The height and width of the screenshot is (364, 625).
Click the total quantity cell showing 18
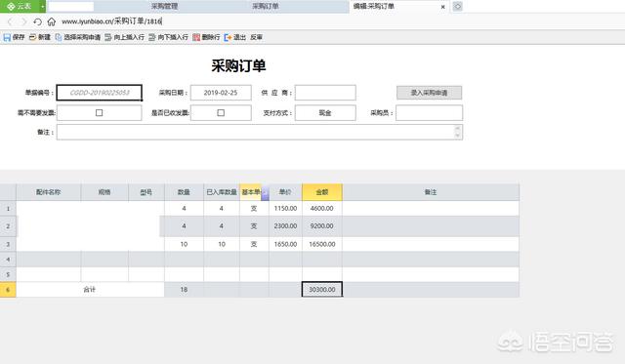pos(184,290)
